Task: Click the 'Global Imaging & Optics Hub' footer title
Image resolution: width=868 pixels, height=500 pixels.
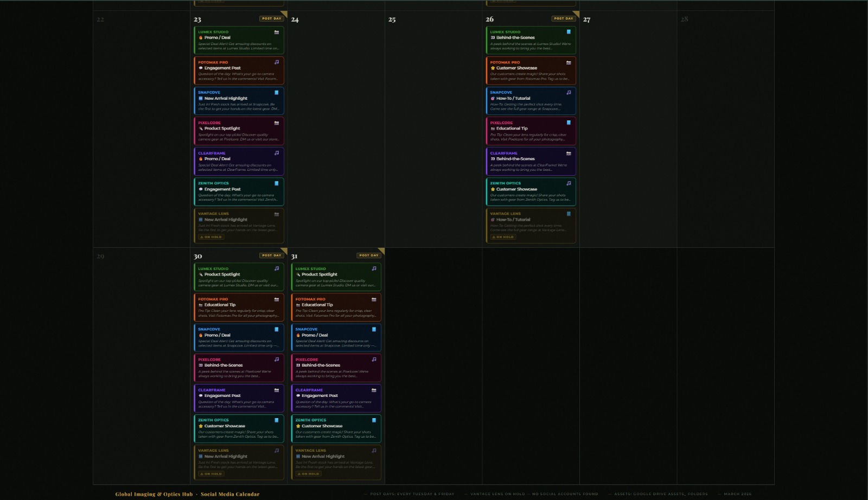Action: click(x=154, y=494)
